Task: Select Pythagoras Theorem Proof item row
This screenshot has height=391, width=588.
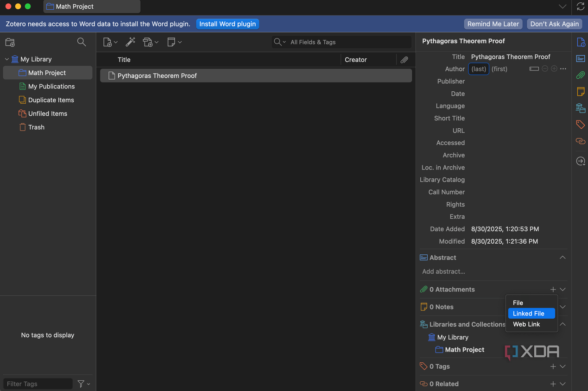Action: pos(256,76)
